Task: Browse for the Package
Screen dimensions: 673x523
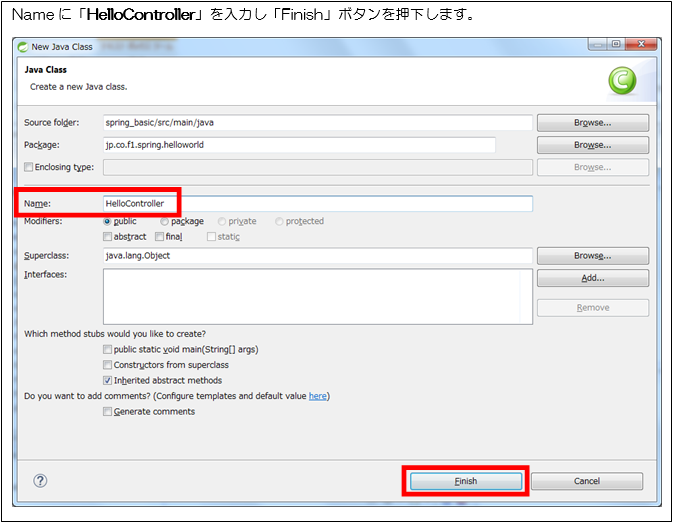Action: (x=592, y=145)
